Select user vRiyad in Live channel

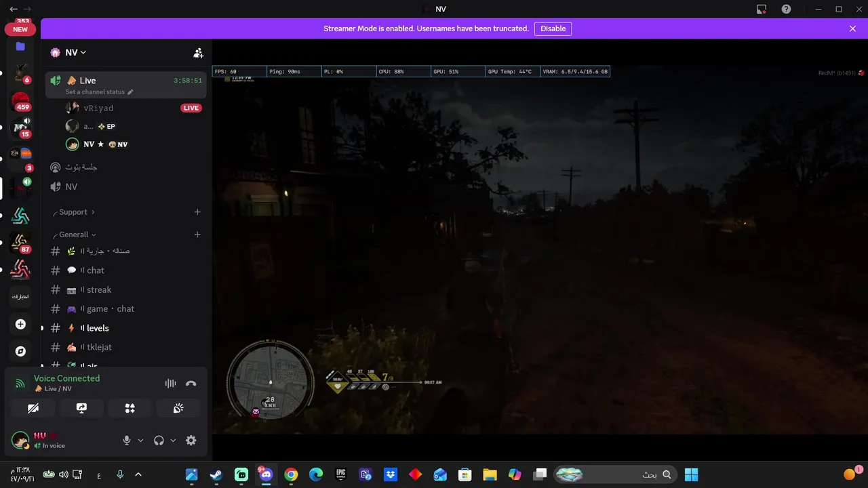coord(98,108)
